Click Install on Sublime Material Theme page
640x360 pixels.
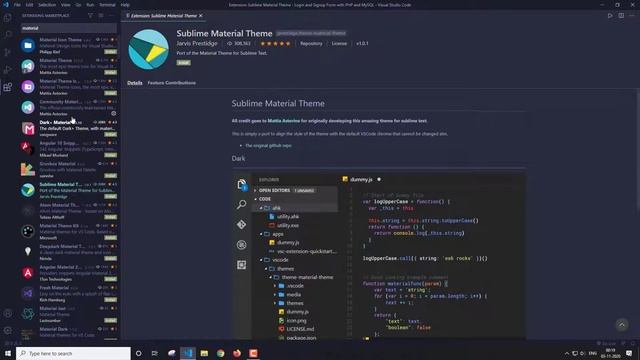(x=183, y=63)
